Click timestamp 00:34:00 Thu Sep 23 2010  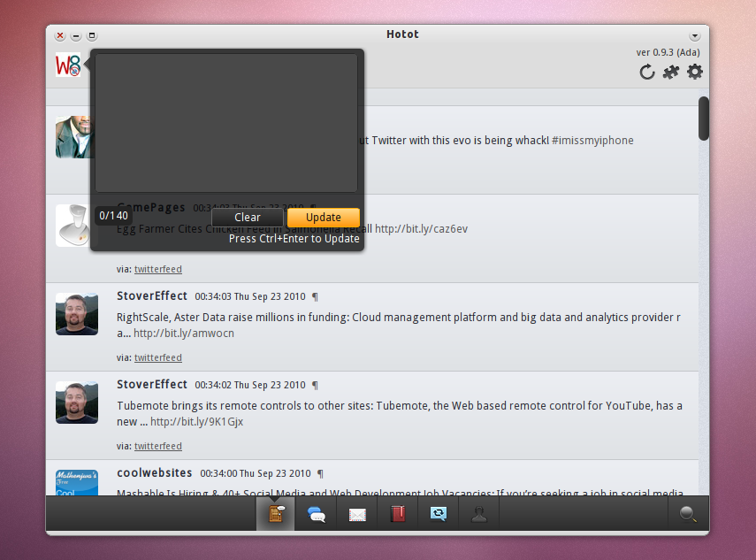256,473
